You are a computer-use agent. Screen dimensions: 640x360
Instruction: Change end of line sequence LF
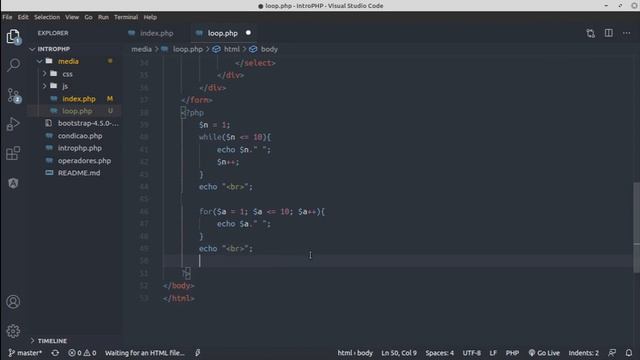(493, 353)
